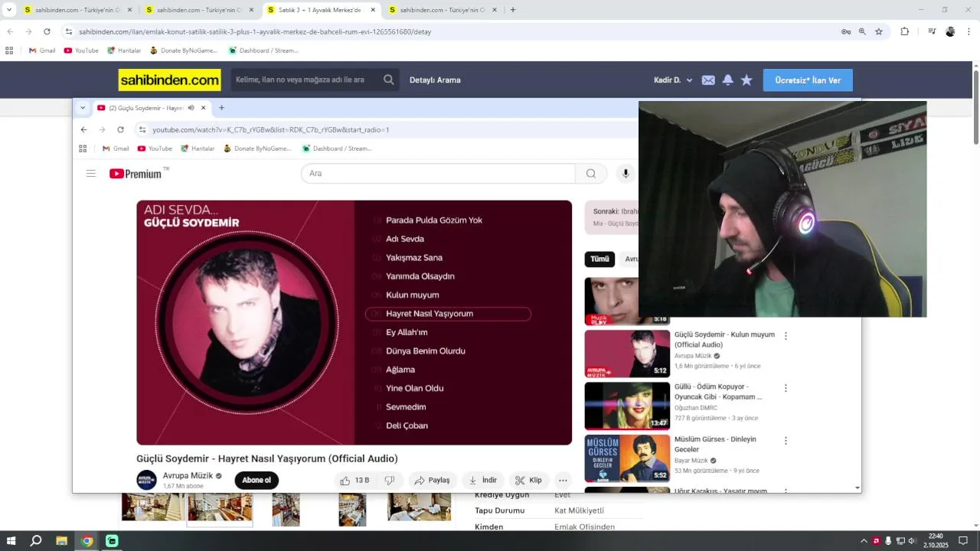The width and height of the screenshot is (980, 551).
Task: Share the video with Paylaş
Action: click(432, 480)
